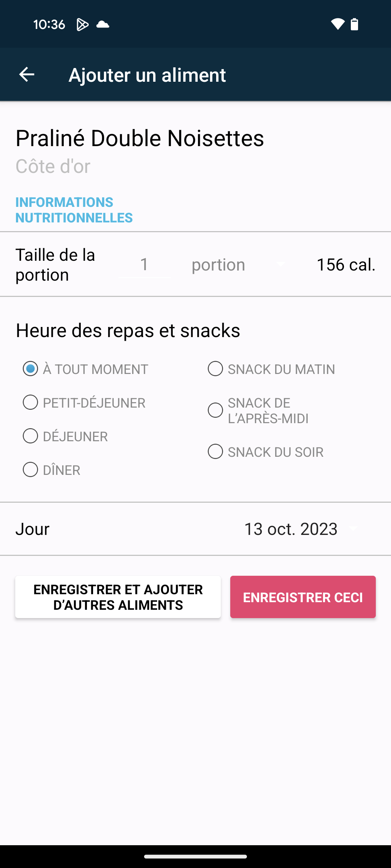The height and width of the screenshot is (868, 391).
Task: Tap the cloud icon in status bar
Action: [x=103, y=25]
